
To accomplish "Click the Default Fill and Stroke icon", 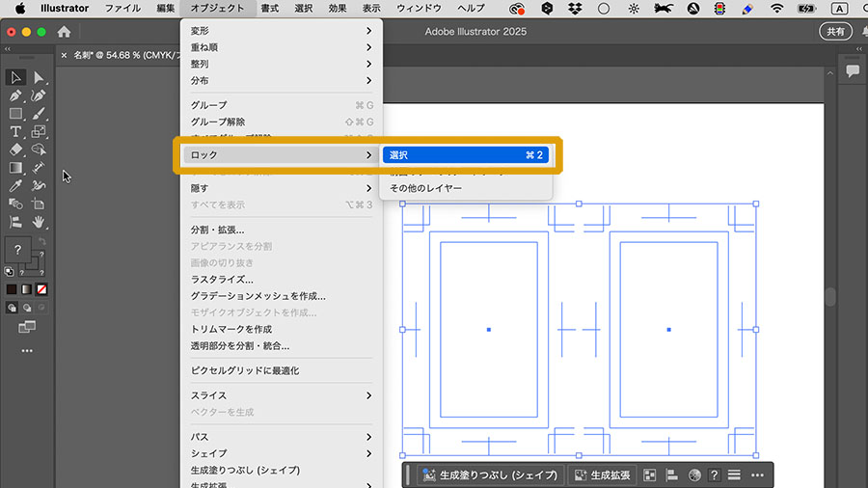I will 9,272.
